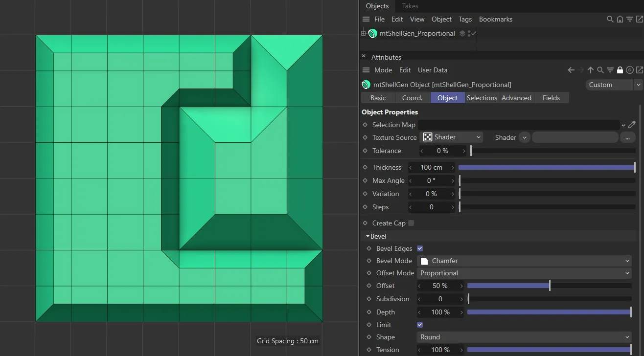This screenshot has height=356, width=644.
Task: Switch to the Coord. tab
Action: point(412,98)
